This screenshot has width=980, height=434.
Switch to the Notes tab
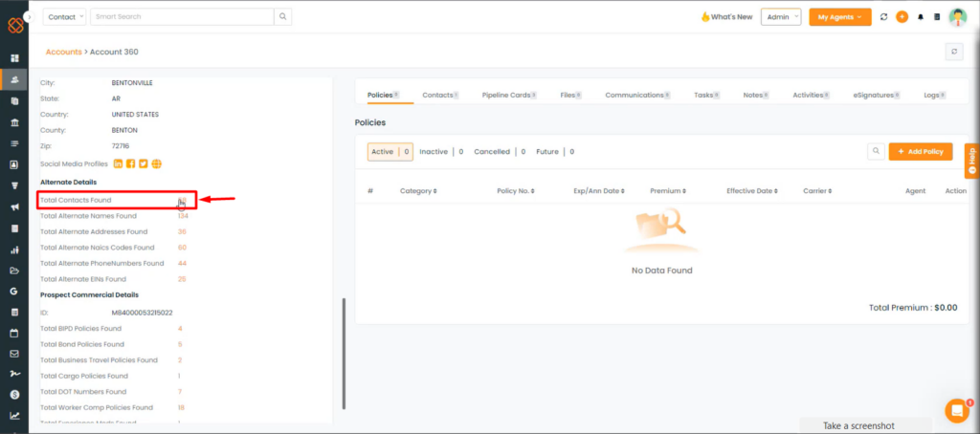click(x=756, y=96)
